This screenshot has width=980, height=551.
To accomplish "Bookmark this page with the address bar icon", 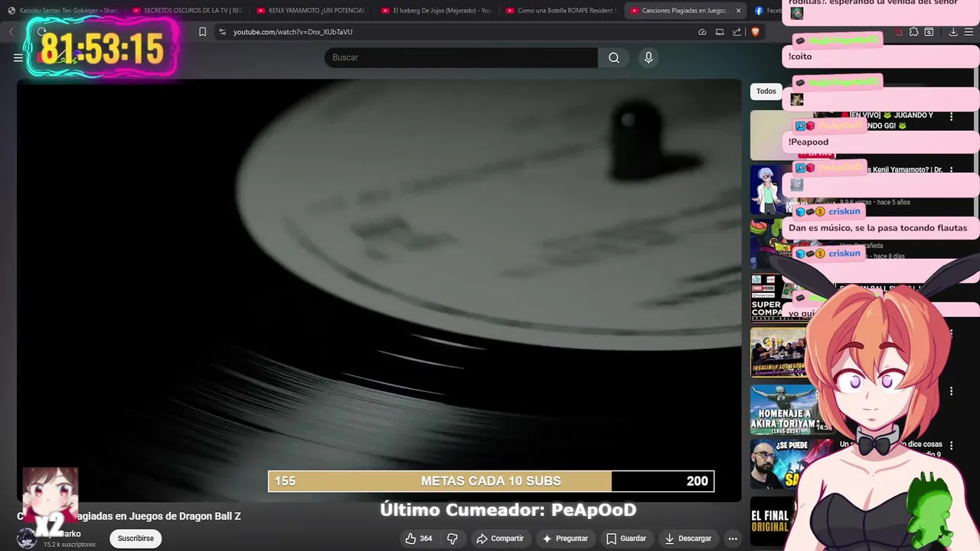I will point(202,31).
